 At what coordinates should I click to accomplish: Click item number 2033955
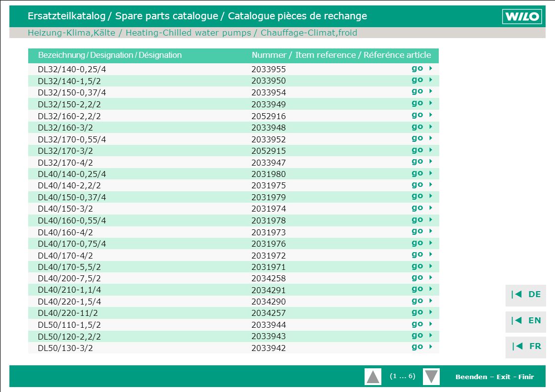click(269, 69)
